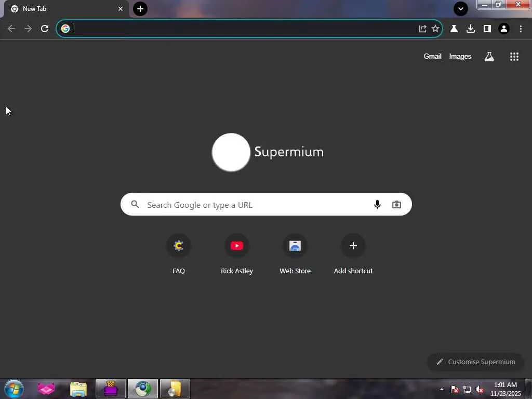Open the Web Store shortcut
This screenshot has height=399, width=532.
(x=295, y=254)
